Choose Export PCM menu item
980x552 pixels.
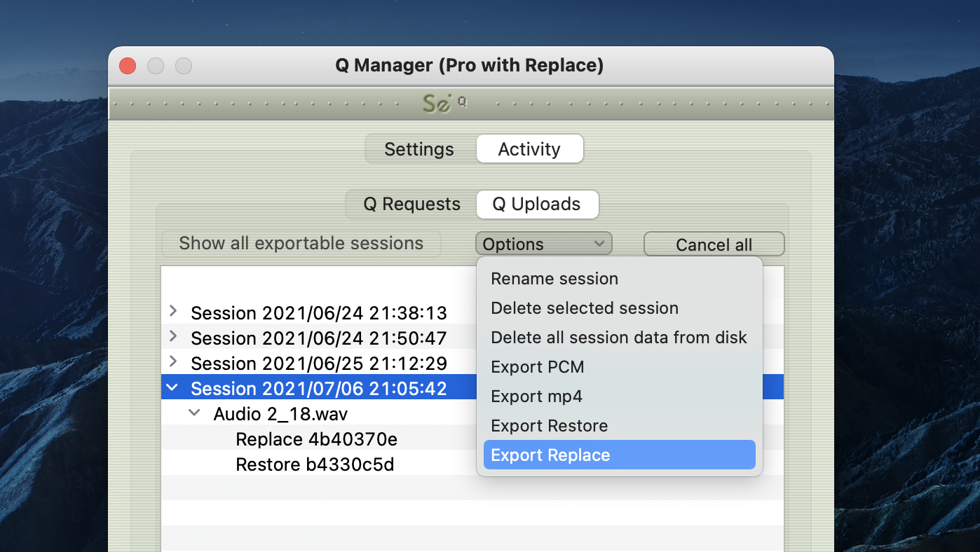pos(538,367)
